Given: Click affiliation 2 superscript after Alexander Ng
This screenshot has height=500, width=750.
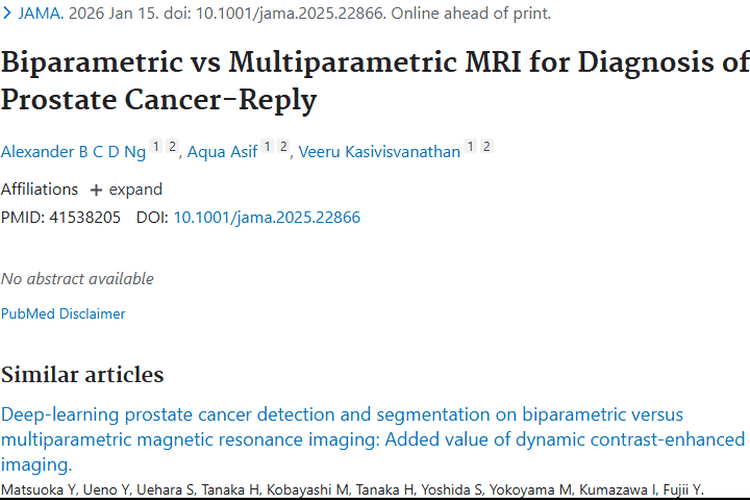Looking at the screenshot, I should [171, 147].
